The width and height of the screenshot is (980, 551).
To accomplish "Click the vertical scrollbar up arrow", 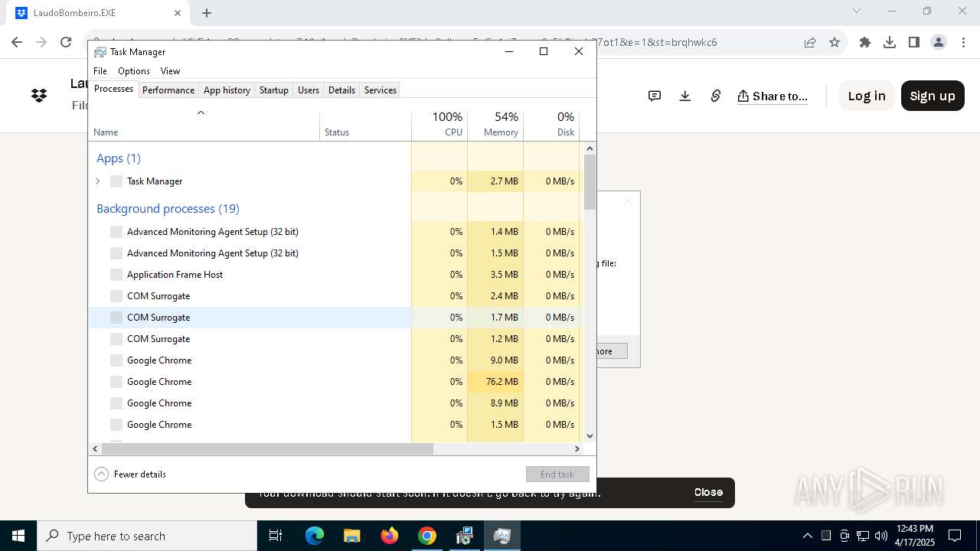I will point(590,148).
